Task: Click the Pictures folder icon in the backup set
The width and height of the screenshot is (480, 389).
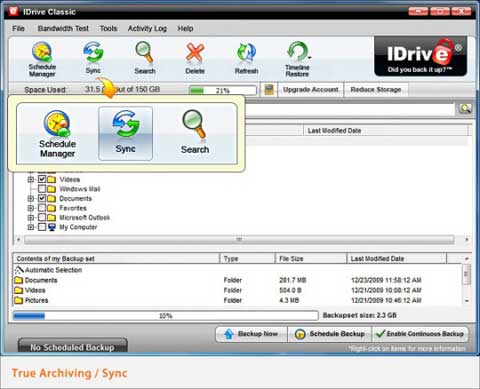Action: coord(19,300)
